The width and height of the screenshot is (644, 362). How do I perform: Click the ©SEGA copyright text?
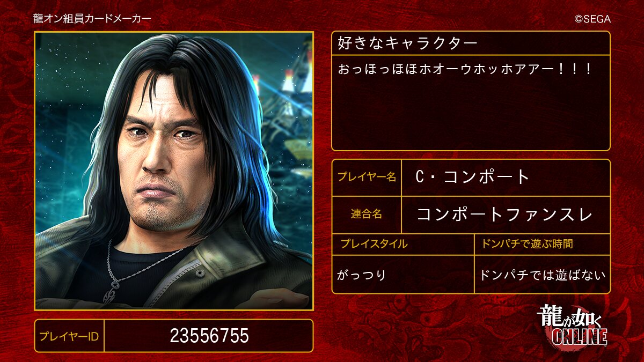point(592,19)
